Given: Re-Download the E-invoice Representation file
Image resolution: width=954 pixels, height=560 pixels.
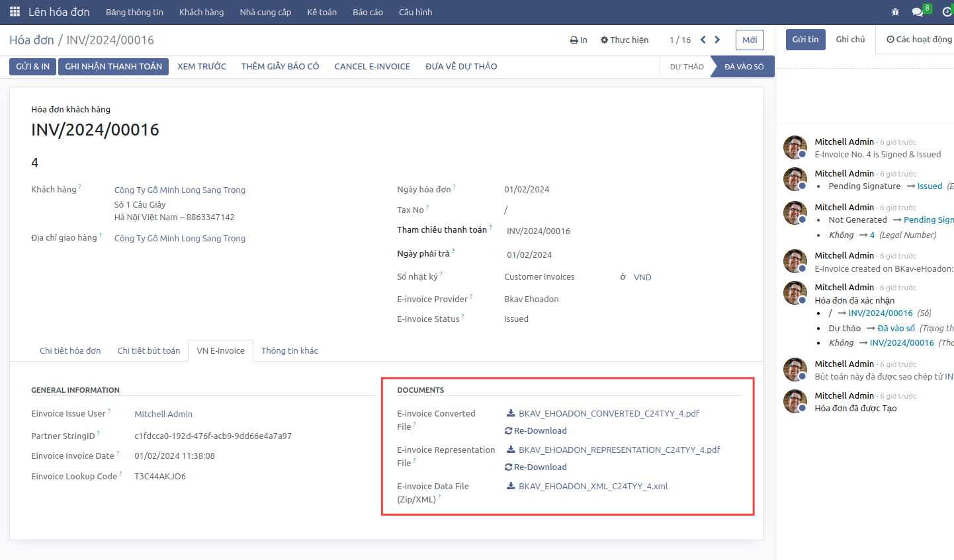Looking at the screenshot, I should click(x=536, y=467).
